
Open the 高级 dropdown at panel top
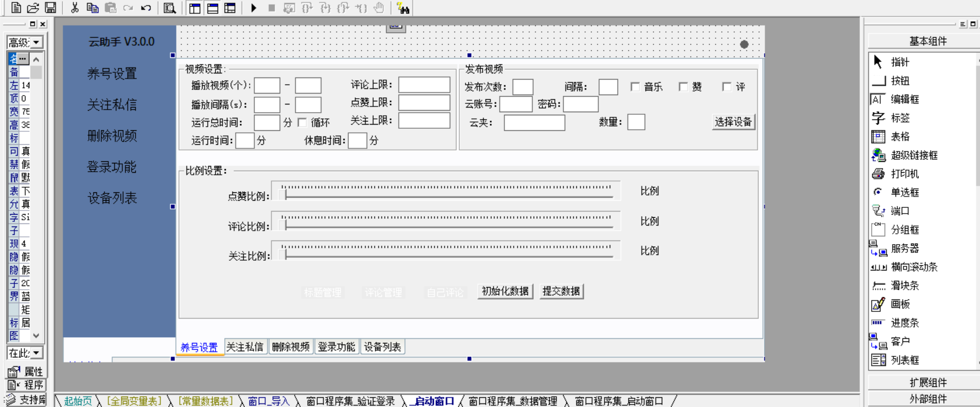click(36, 42)
